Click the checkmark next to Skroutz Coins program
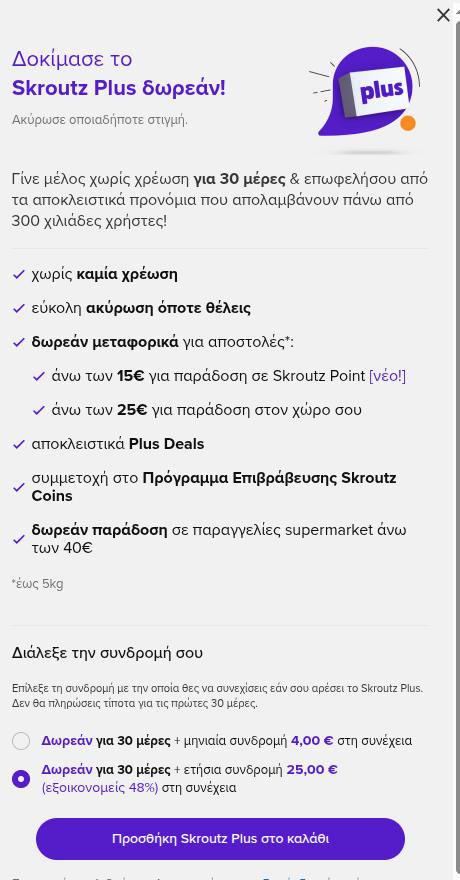460x880 pixels. (x=19, y=487)
